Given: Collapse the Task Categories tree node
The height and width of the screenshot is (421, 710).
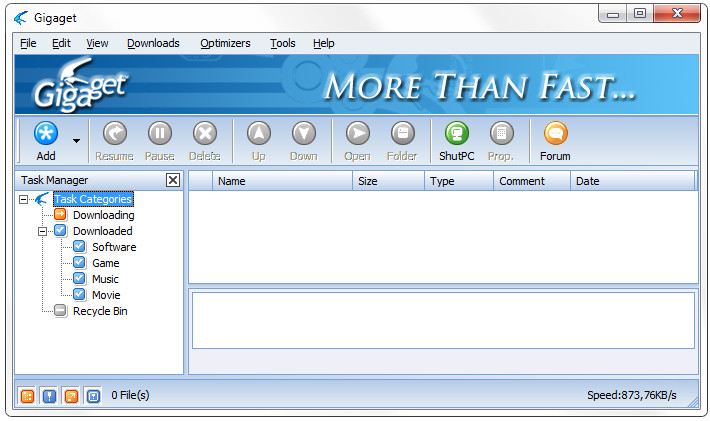Looking at the screenshot, I should 24,199.
